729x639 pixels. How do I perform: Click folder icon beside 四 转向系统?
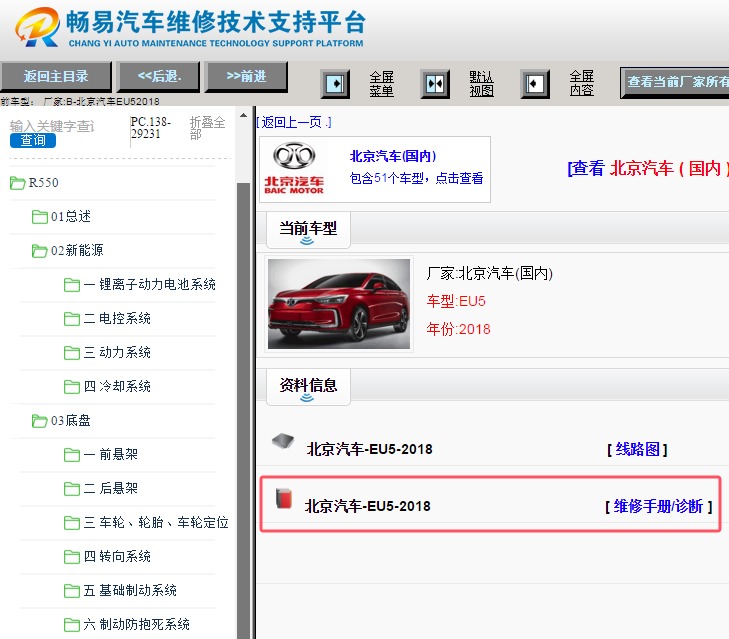(x=72, y=557)
